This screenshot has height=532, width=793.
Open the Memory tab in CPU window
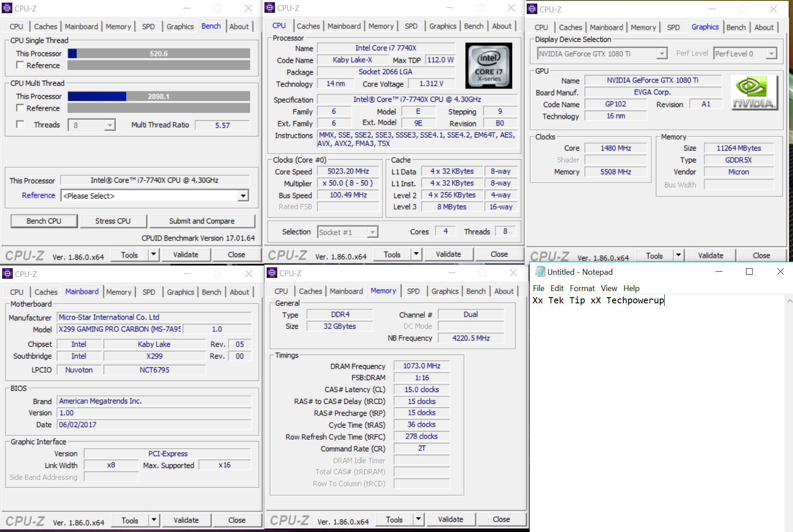coord(381,26)
